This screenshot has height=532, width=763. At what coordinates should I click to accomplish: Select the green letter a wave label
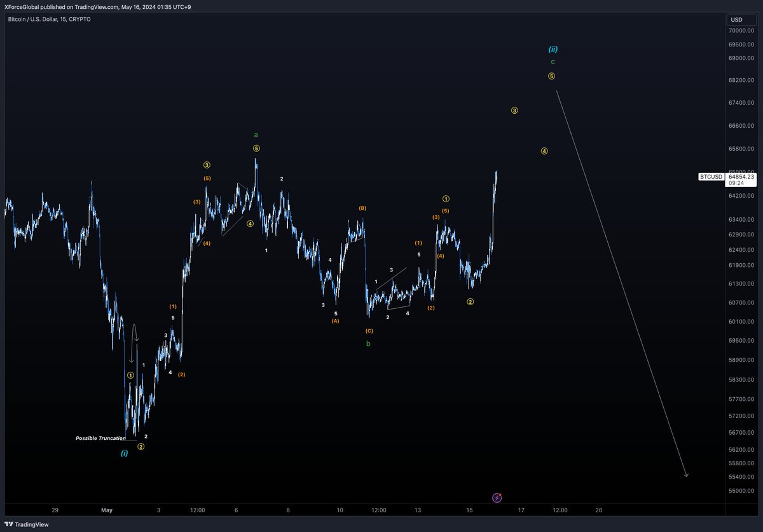click(256, 134)
